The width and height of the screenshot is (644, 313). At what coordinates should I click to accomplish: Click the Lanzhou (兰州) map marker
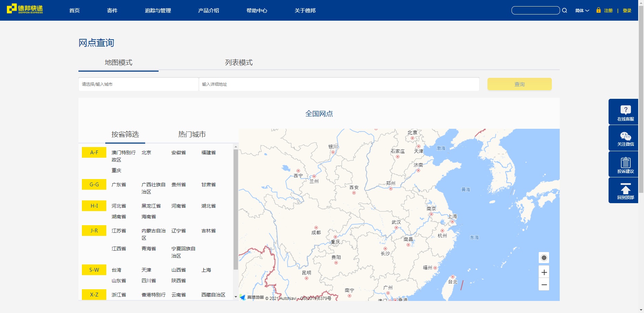pyautogui.click(x=314, y=176)
